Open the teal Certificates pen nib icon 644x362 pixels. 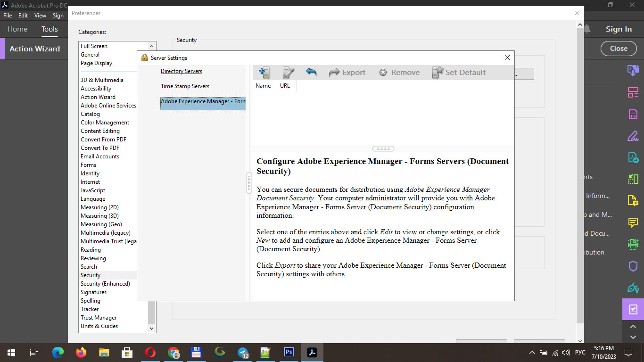coord(633,288)
